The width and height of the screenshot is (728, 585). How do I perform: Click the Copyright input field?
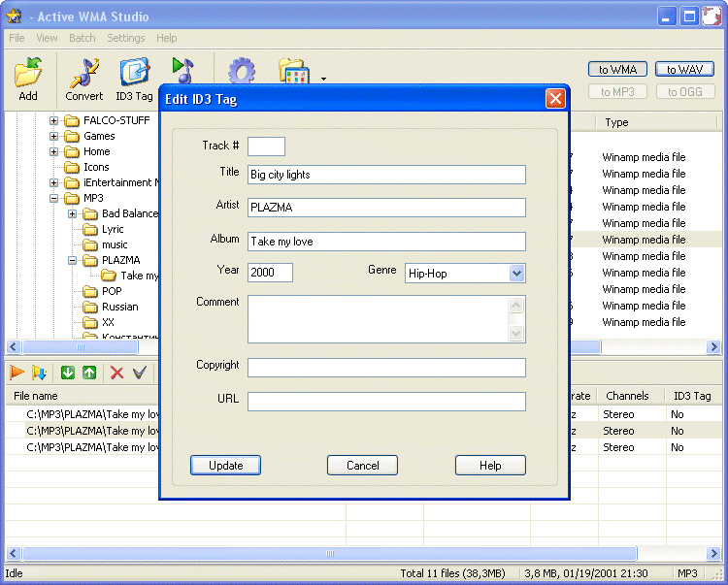pos(386,368)
